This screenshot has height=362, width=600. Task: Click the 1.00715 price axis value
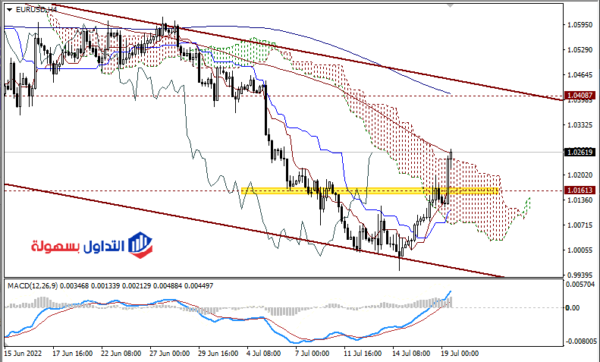click(580, 225)
